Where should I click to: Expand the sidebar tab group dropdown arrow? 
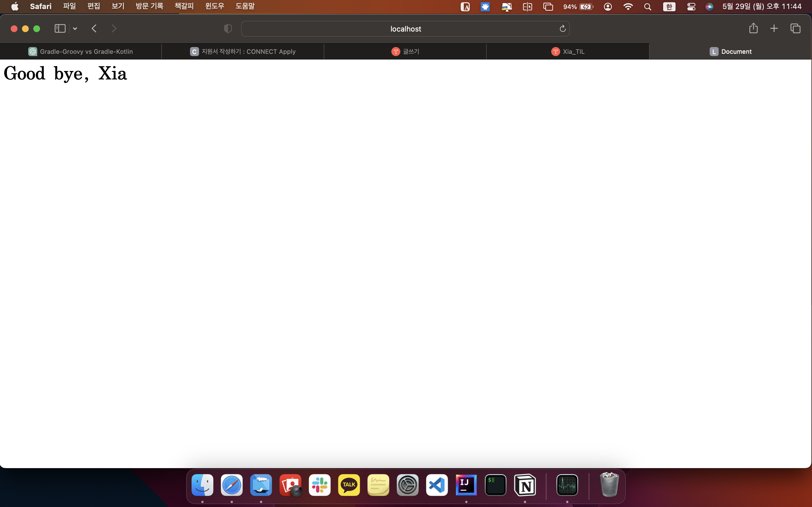coord(75,29)
